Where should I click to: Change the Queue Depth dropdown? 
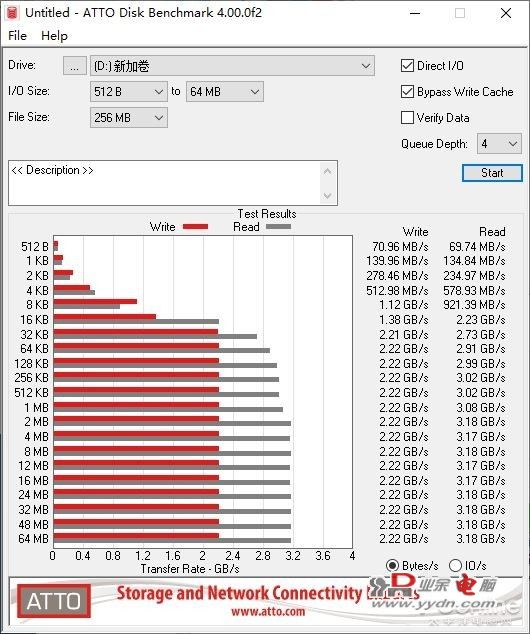(499, 144)
